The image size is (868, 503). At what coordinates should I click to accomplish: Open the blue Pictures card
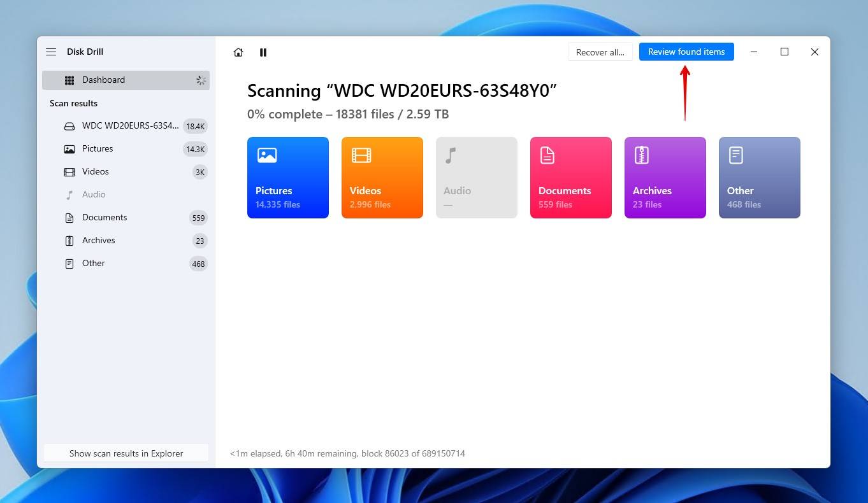288,178
